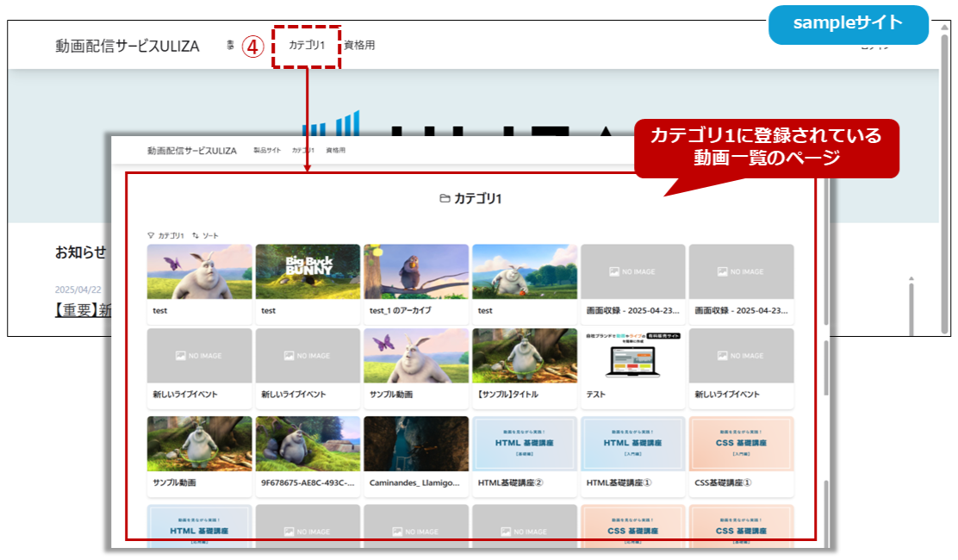Select 資格用 in the inner page navigation

(335, 150)
